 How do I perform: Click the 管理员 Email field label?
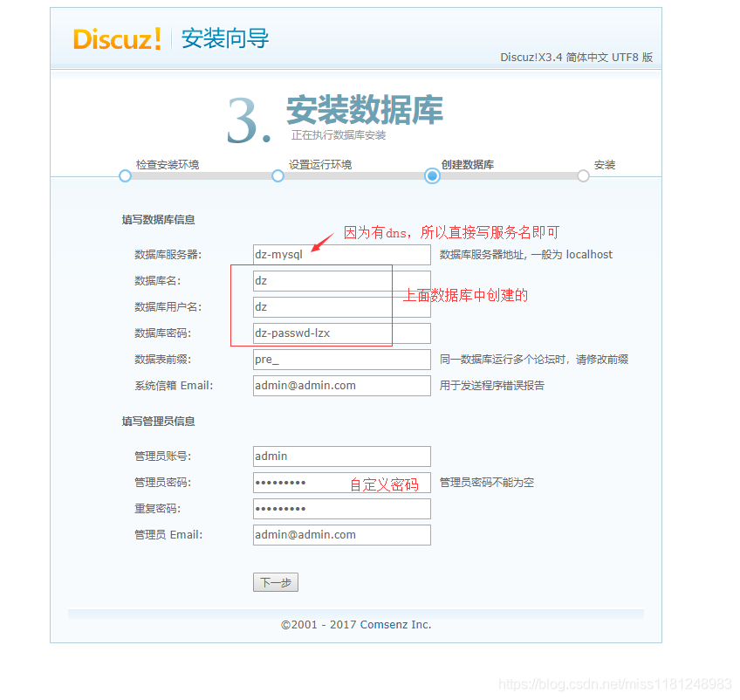pyautogui.click(x=168, y=535)
